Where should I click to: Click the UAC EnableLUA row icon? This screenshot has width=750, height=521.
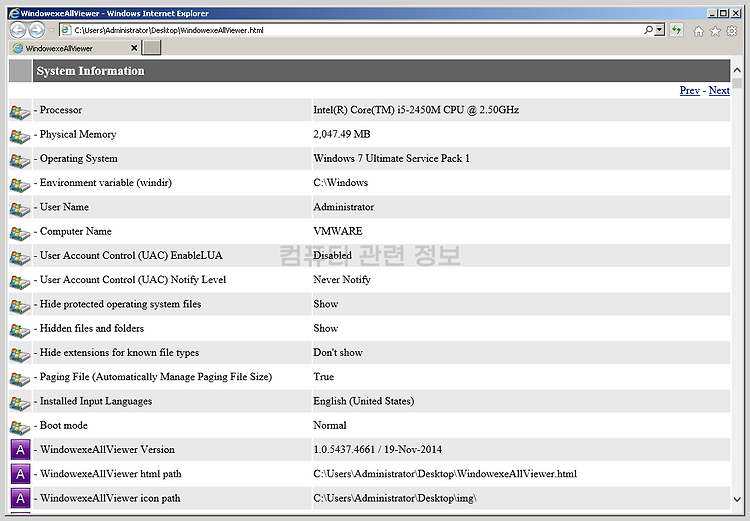click(x=20, y=258)
